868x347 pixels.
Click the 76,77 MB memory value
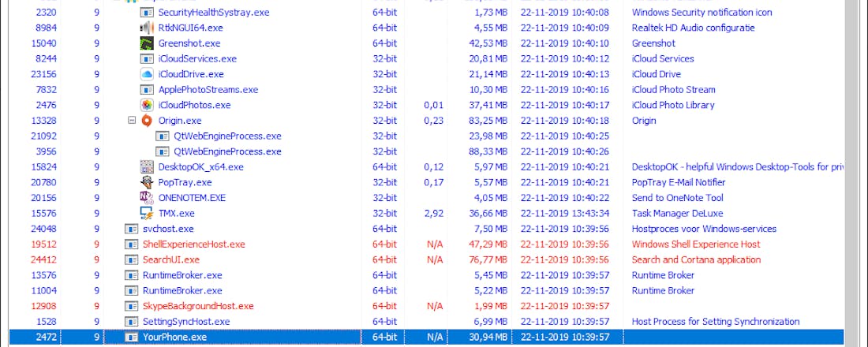(488, 259)
